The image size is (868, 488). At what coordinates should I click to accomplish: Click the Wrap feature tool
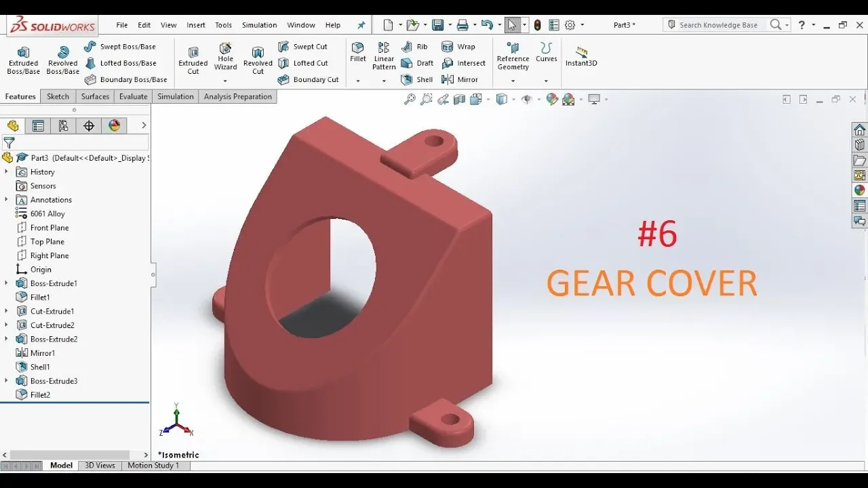458,47
